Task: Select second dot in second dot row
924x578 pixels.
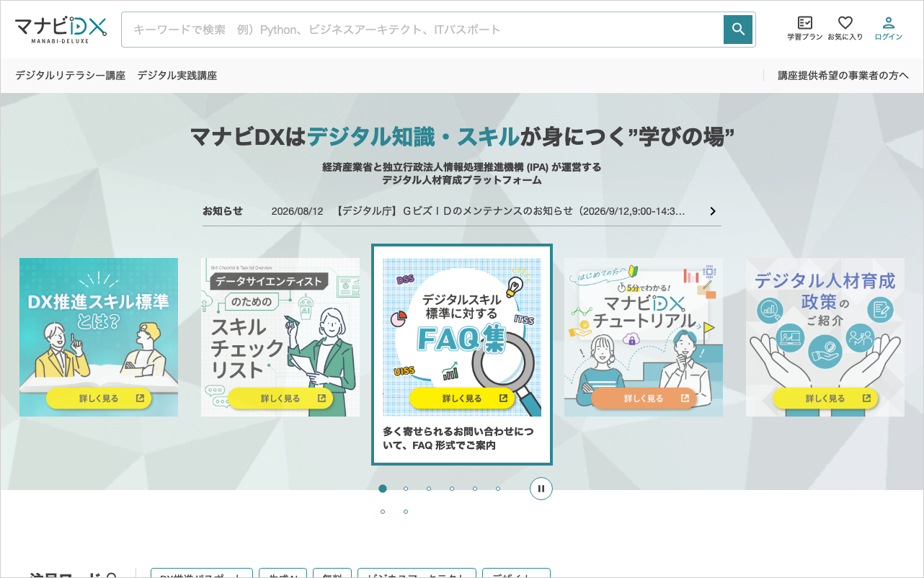Action: pyautogui.click(x=406, y=512)
